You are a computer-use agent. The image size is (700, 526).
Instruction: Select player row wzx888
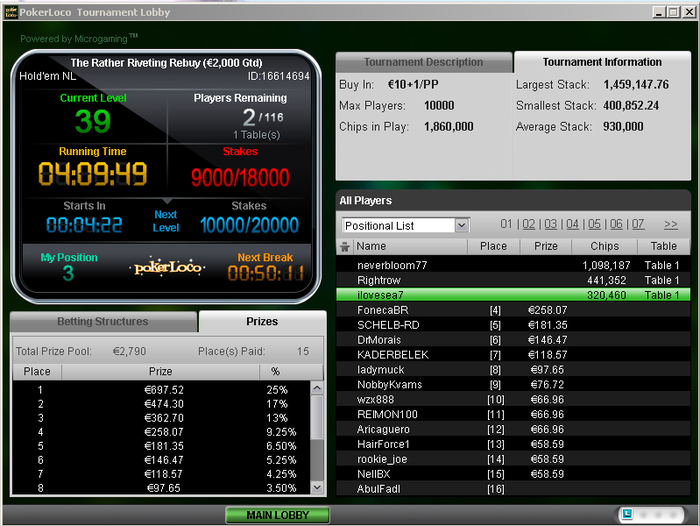tap(513, 400)
